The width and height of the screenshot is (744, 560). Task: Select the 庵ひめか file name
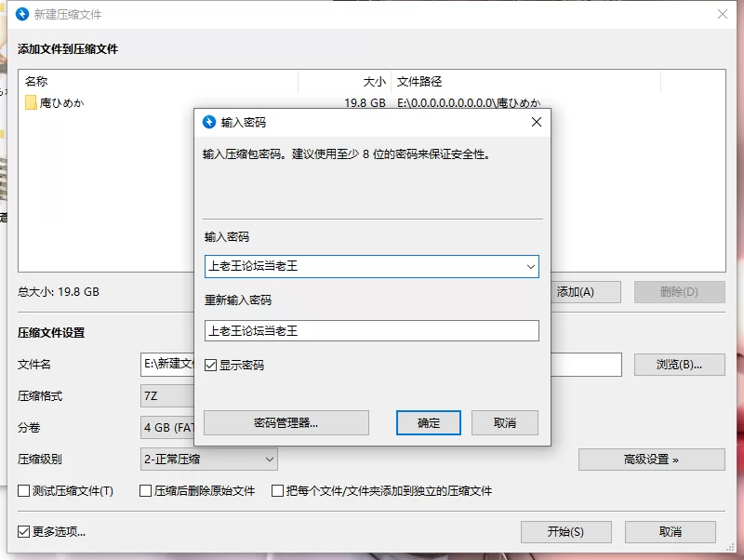[62, 103]
